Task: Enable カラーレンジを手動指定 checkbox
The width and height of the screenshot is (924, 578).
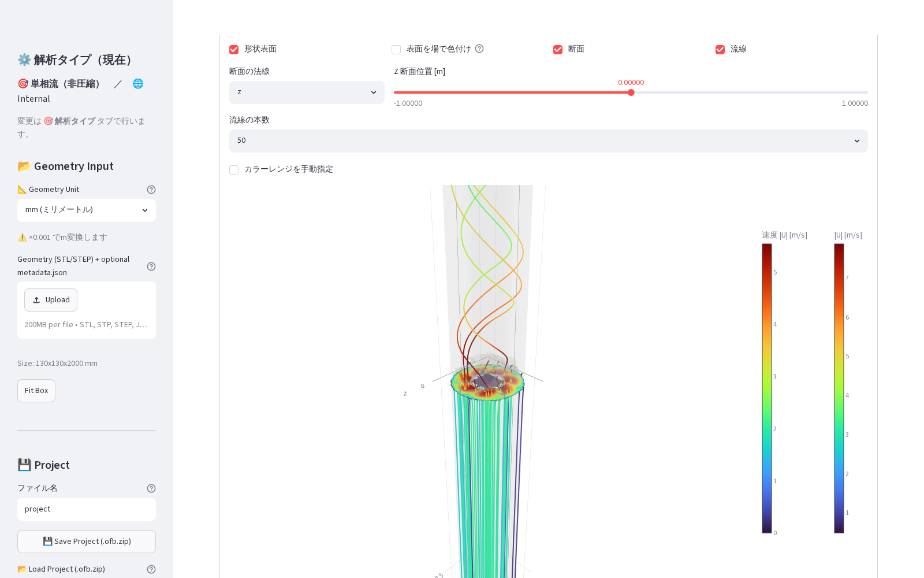Action: 234,170
